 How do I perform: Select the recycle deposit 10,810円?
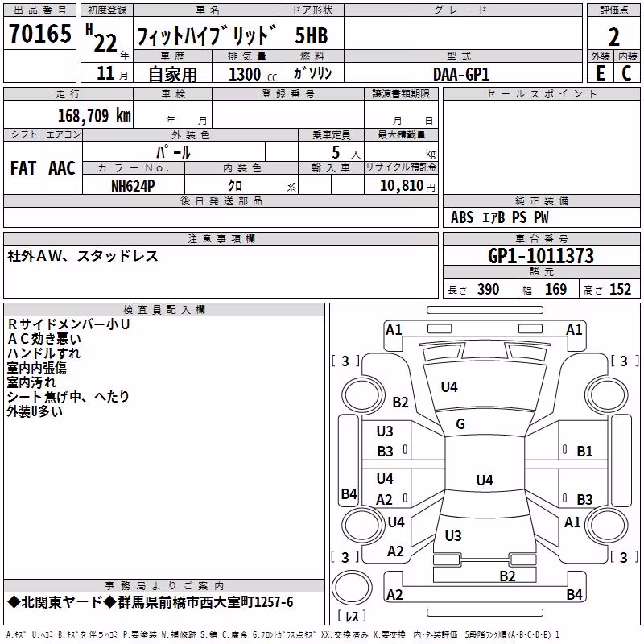click(x=407, y=186)
